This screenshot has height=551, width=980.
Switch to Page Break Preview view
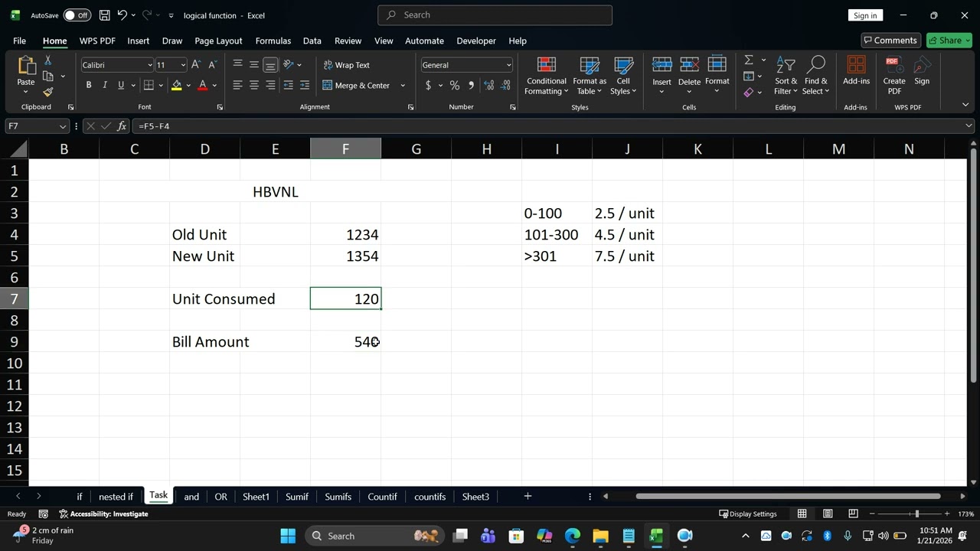coord(853,514)
